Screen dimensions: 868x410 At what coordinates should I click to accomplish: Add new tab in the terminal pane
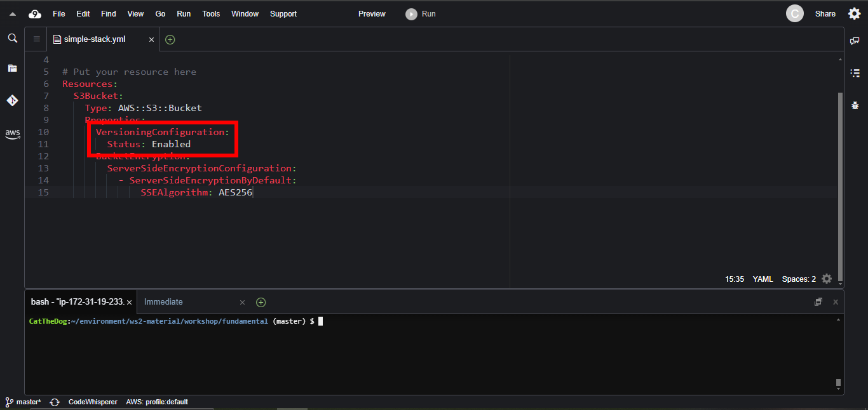261,302
